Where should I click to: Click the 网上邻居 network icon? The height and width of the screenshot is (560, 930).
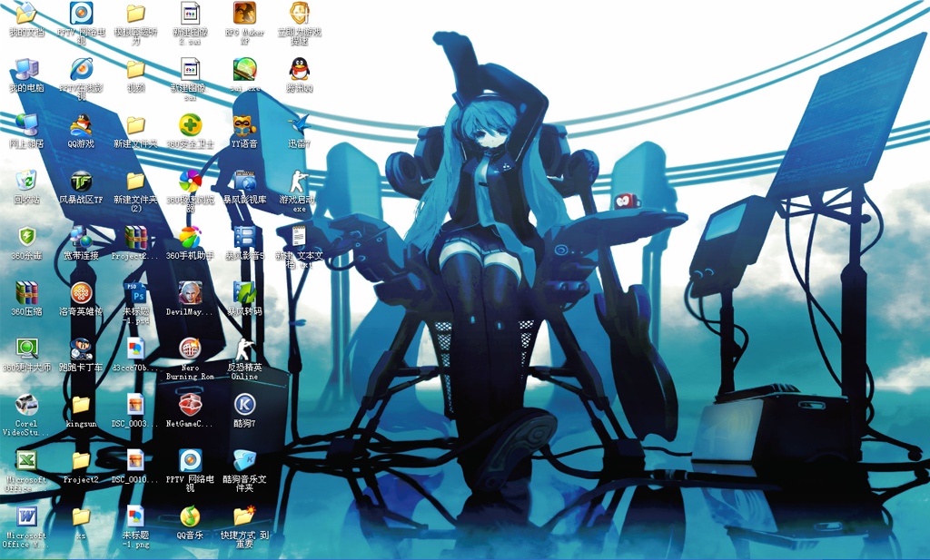[26, 124]
